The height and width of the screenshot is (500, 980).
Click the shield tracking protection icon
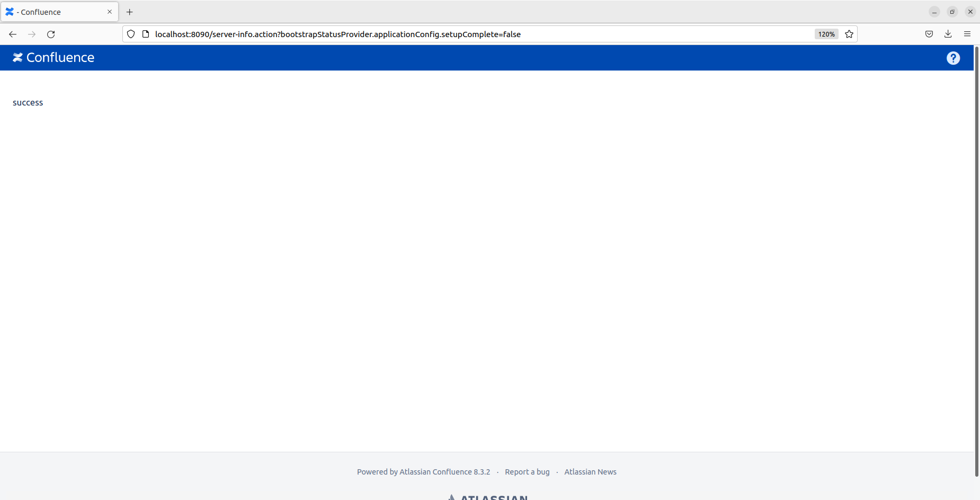pyautogui.click(x=131, y=34)
